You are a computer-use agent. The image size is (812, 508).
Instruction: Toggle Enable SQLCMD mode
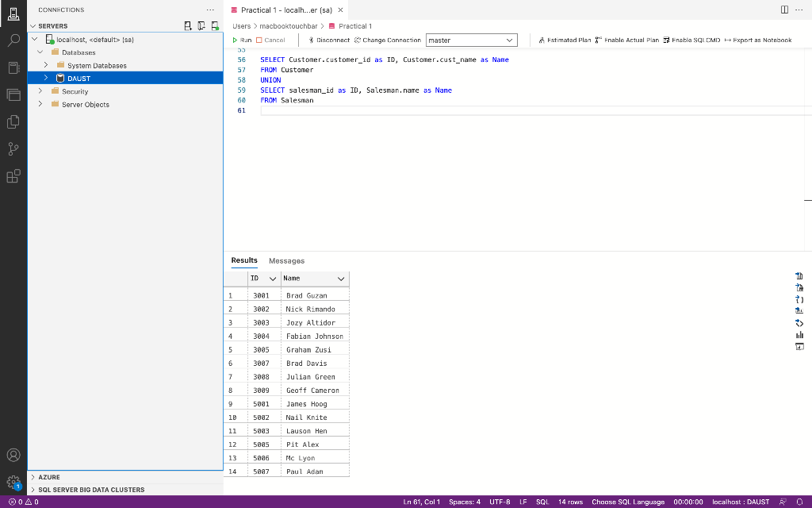(691, 40)
